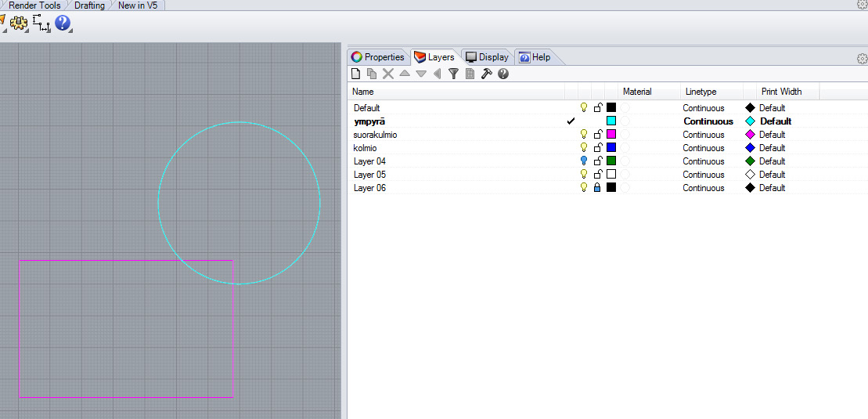This screenshot has height=419, width=868.
Task: Click the Print Width column header
Action: point(787,92)
